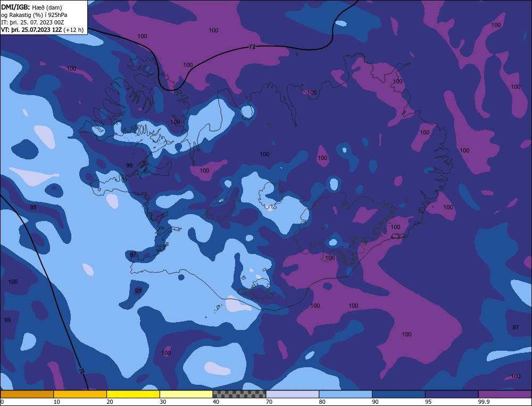Click the checkered gray 40–70 legend swatch

pyautogui.click(x=239, y=394)
